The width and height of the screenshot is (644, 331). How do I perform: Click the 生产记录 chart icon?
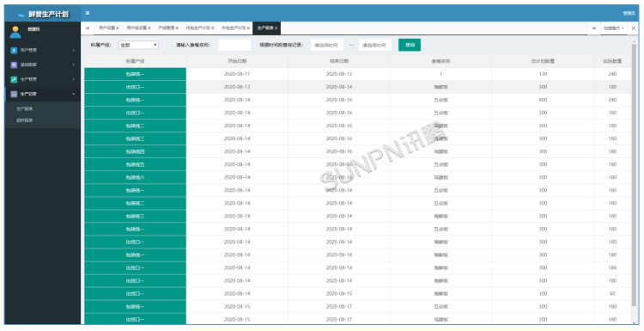coord(14,95)
